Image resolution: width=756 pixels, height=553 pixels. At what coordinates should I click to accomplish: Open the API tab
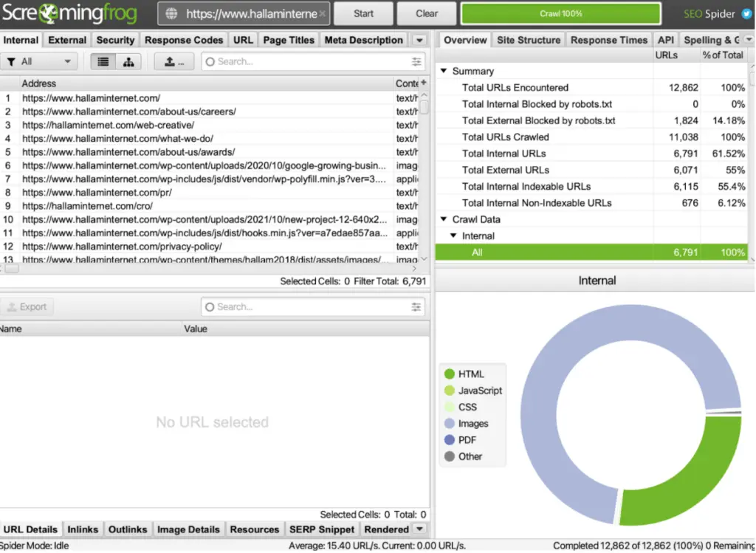pyautogui.click(x=666, y=40)
